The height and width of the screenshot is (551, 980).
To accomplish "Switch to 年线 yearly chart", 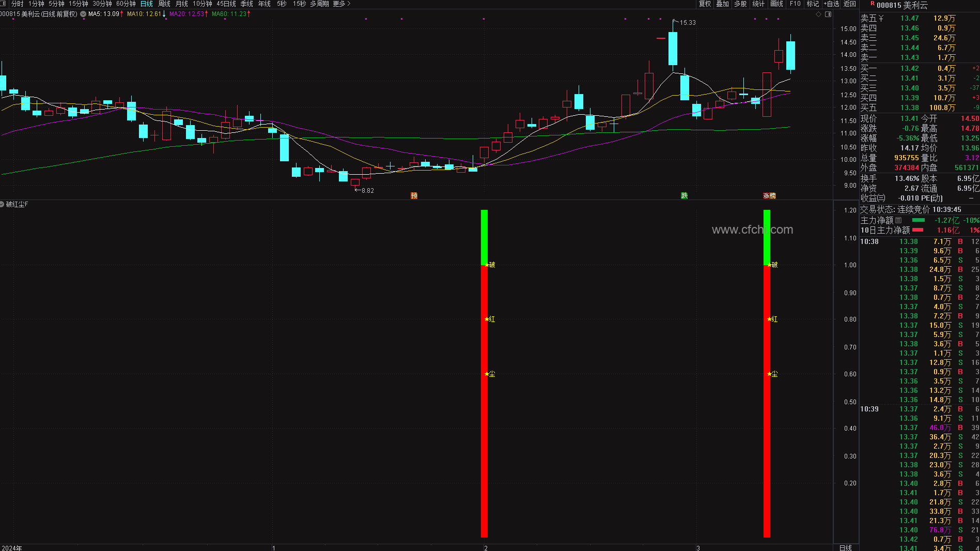I will click(x=265, y=4).
